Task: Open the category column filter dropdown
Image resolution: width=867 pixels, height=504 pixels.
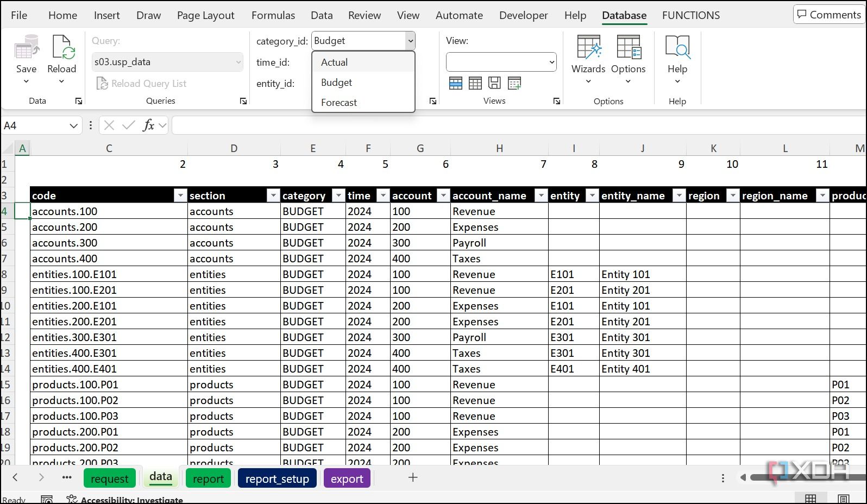Action: click(x=338, y=196)
